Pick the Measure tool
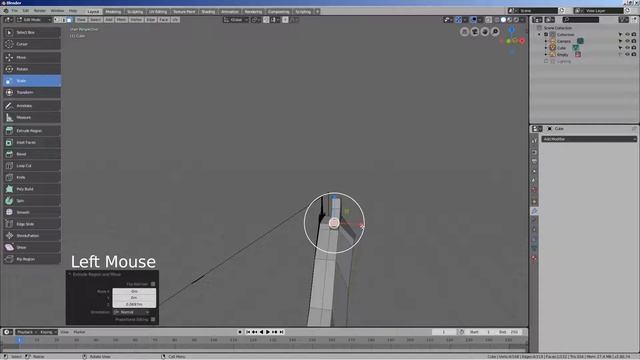The image size is (640, 360). point(32,118)
